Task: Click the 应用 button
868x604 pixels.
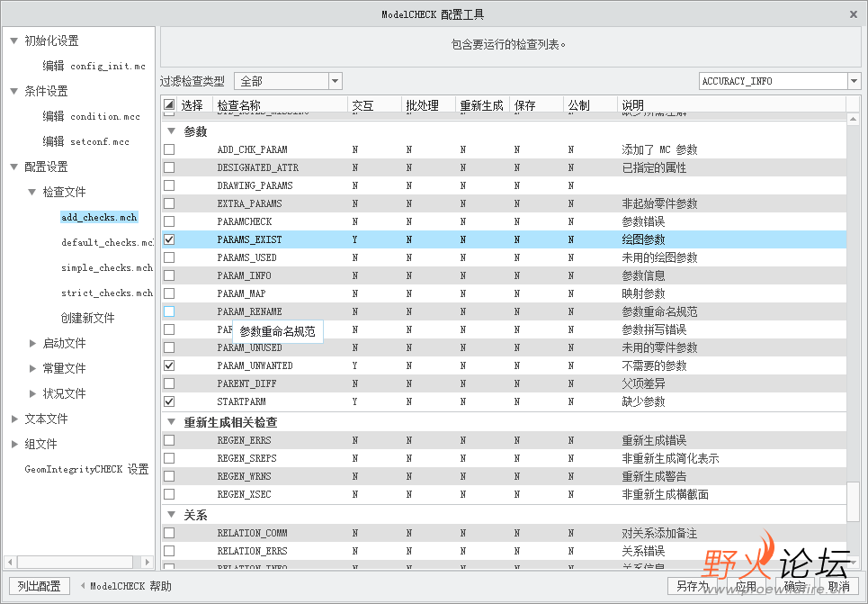Action: pyautogui.click(x=745, y=586)
